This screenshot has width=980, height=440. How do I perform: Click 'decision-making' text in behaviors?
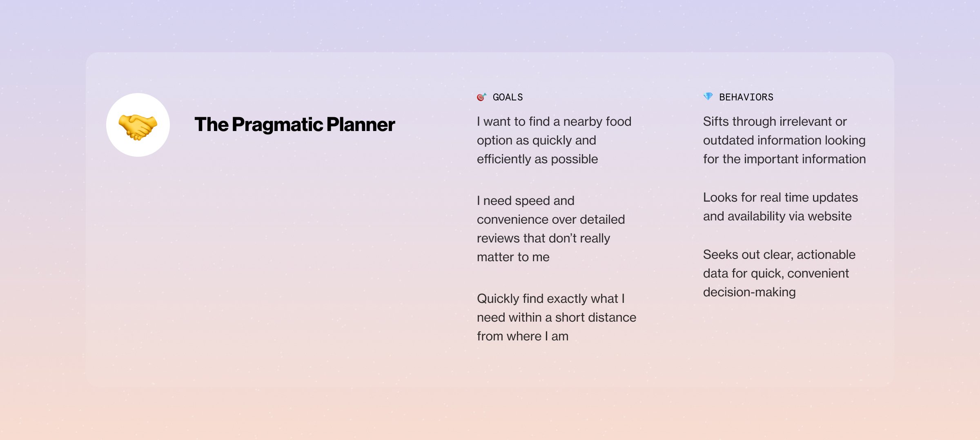pyautogui.click(x=749, y=292)
